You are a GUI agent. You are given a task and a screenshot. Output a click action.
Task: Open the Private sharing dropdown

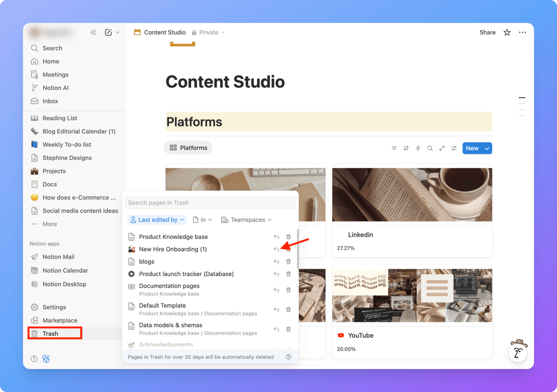coord(208,32)
